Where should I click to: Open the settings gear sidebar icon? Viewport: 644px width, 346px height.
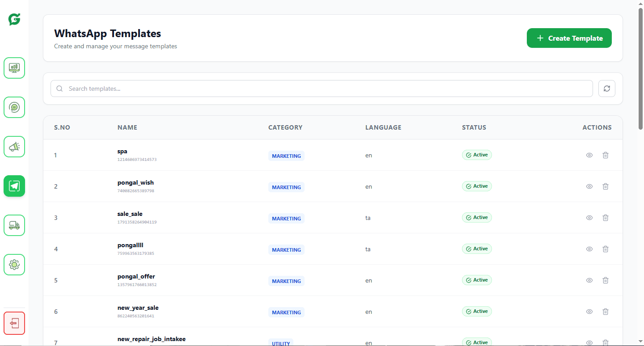(x=14, y=265)
